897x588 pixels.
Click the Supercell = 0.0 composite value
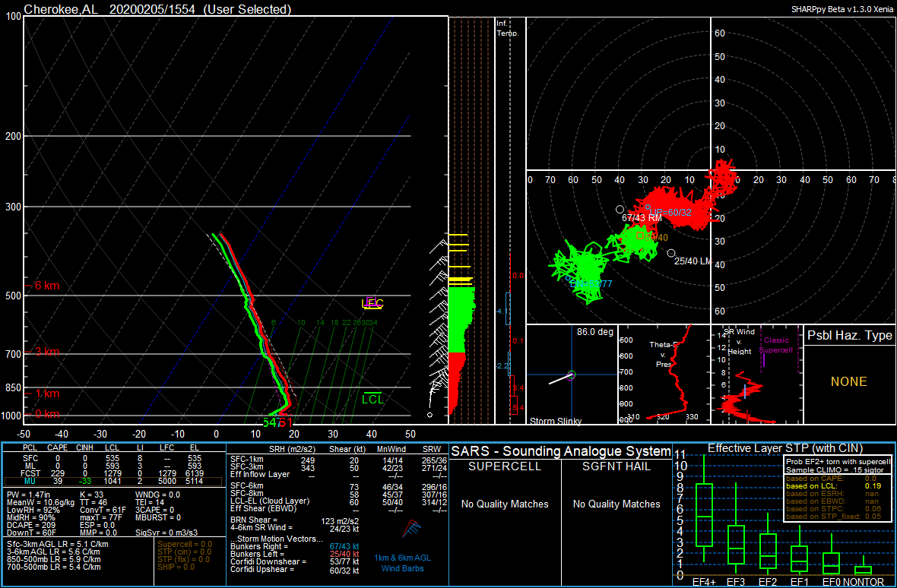point(184,544)
